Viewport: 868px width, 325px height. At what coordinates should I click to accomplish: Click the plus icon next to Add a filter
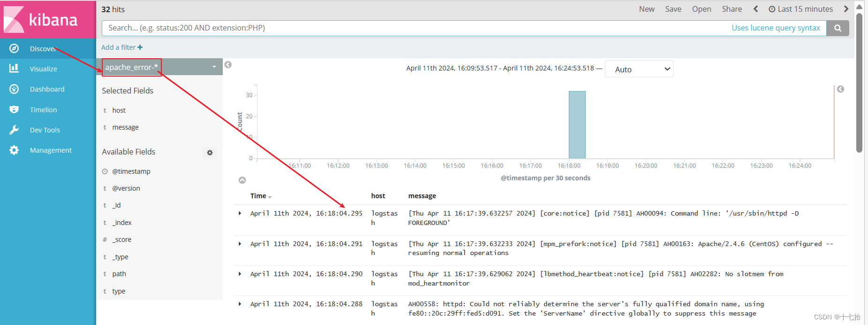coord(140,47)
